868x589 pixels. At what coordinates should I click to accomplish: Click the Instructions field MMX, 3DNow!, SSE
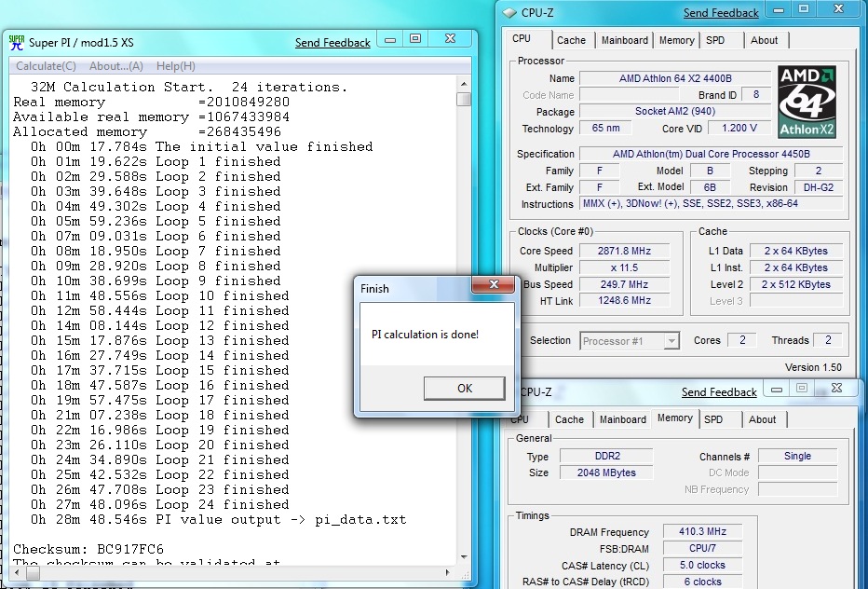pyautogui.click(x=711, y=203)
